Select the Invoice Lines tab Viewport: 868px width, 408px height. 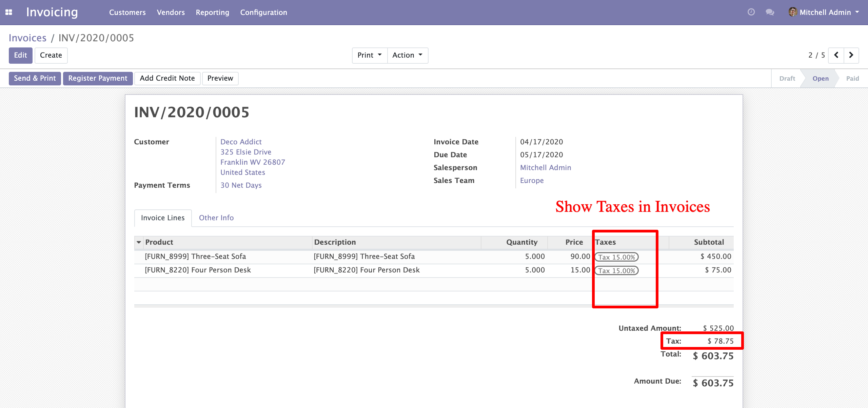163,218
